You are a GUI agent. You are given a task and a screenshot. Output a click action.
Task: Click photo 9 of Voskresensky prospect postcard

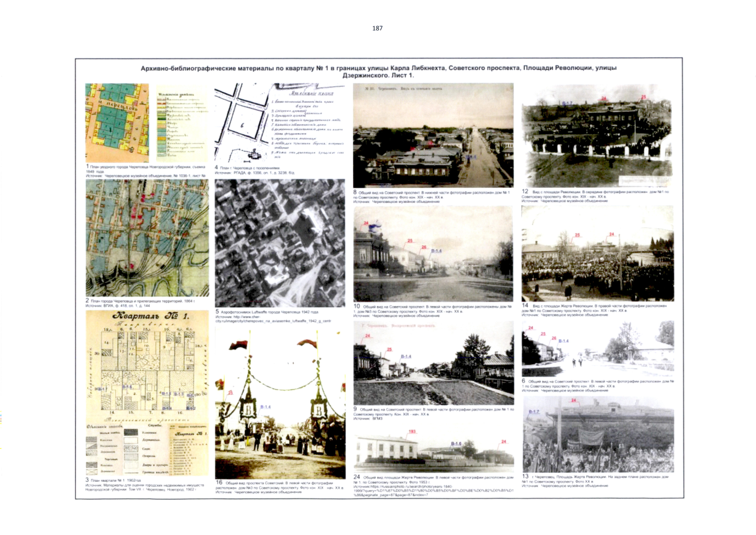click(x=433, y=363)
